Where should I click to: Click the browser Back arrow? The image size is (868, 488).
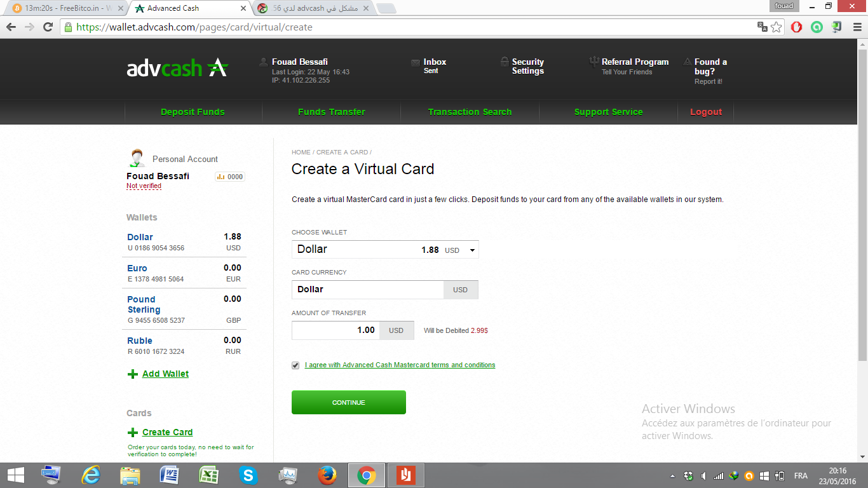pos(11,27)
